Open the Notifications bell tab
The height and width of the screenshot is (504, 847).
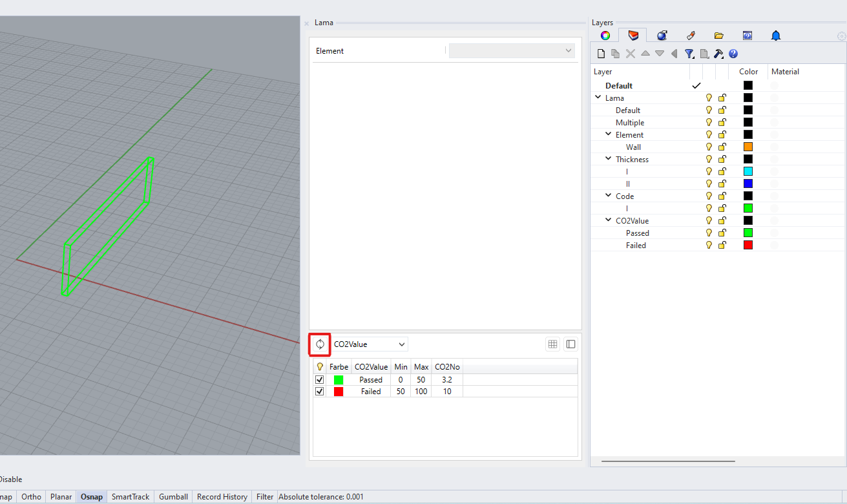(x=776, y=36)
